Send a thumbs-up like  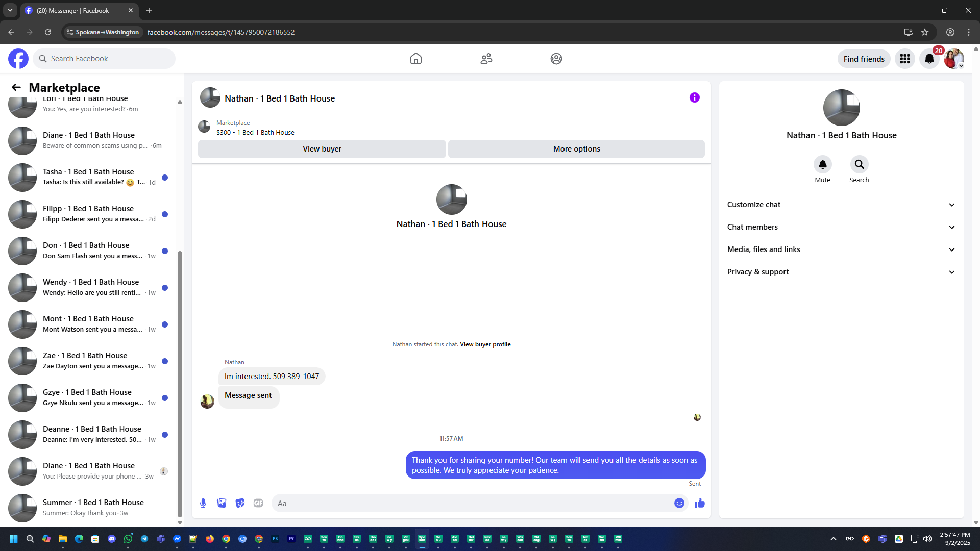[699, 503]
